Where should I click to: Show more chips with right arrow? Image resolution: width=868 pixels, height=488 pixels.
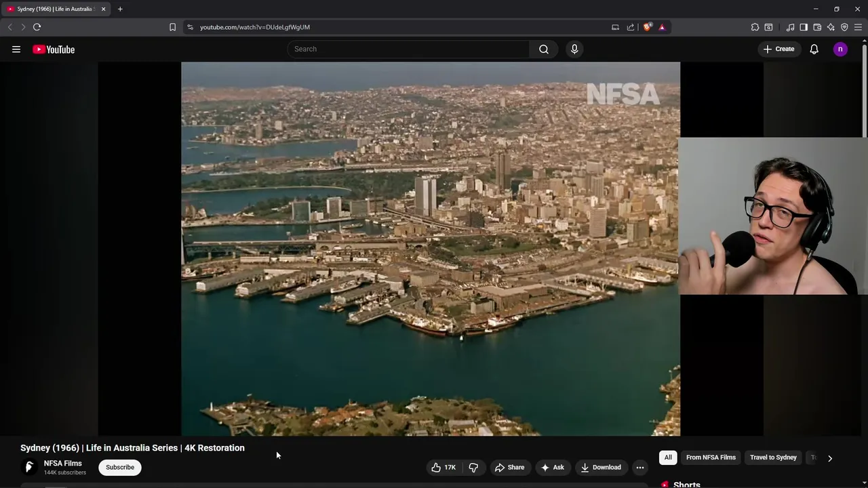(x=829, y=458)
